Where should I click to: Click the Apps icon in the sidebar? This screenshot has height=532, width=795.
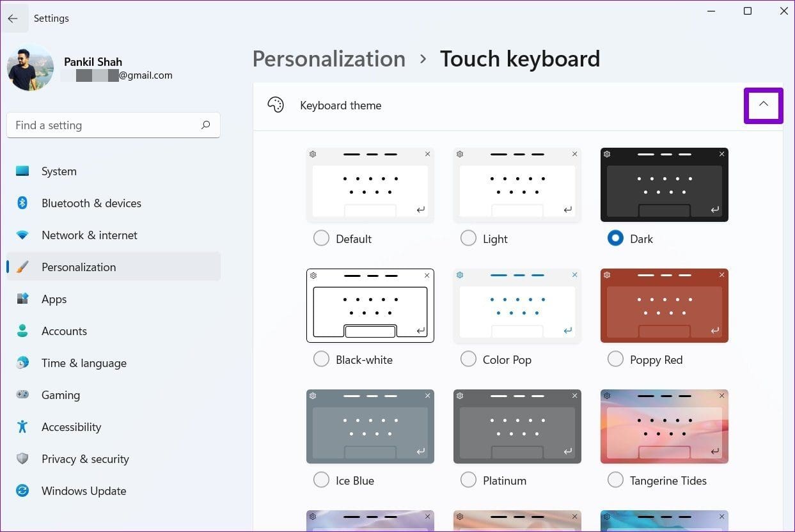click(22, 299)
